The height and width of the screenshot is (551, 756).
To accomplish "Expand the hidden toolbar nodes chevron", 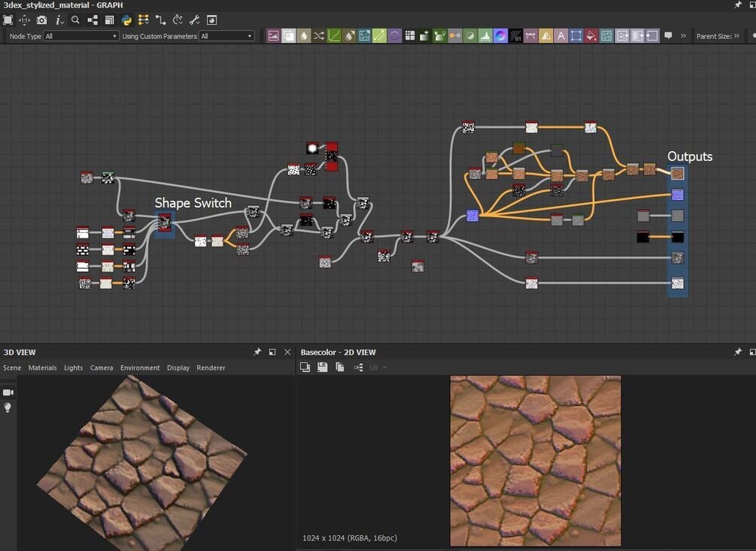I will coord(683,35).
